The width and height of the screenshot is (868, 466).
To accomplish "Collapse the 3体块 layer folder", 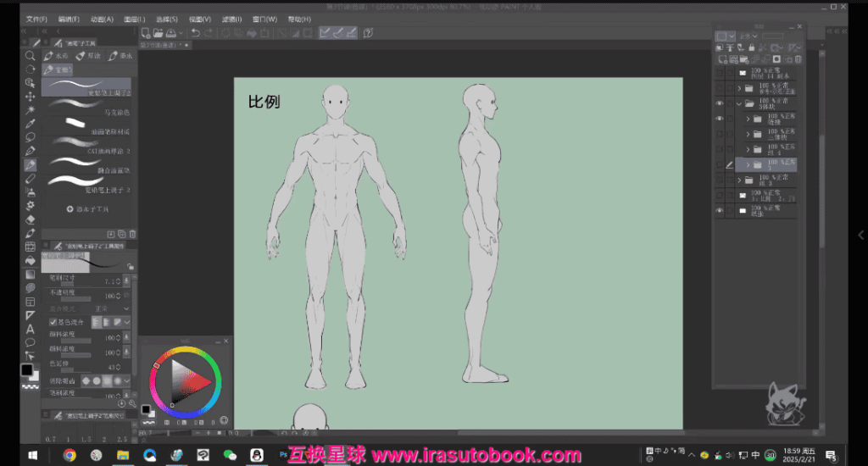I will [739, 103].
